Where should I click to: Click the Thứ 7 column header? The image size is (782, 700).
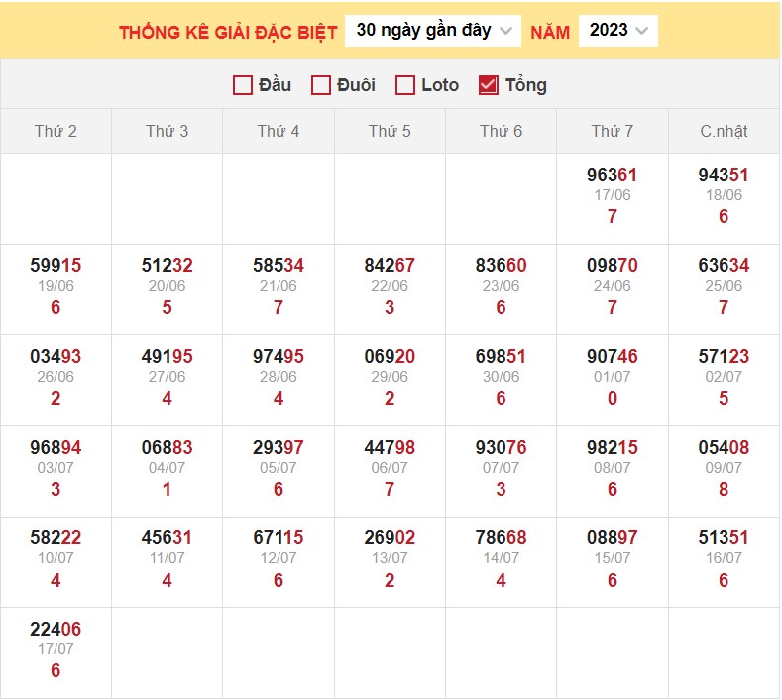[613, 131]
